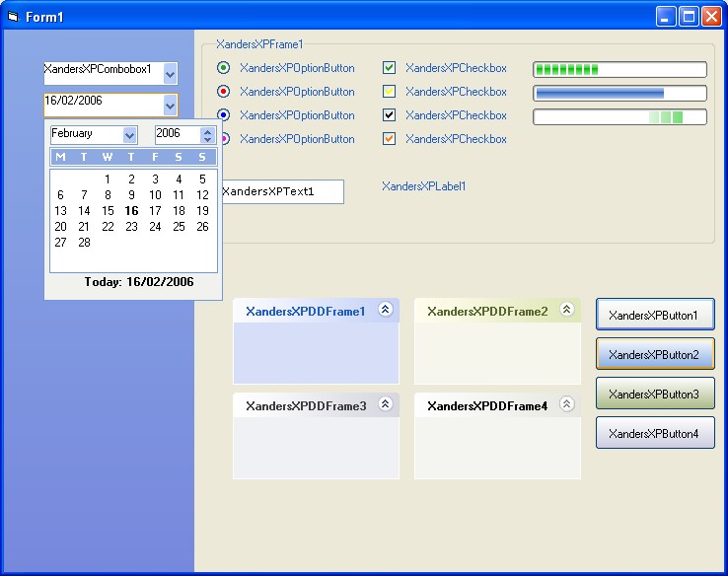Viewport: 728px width, 576px height.
Task: Pick day 24 in the calendar
Action: tap(155, 227)
